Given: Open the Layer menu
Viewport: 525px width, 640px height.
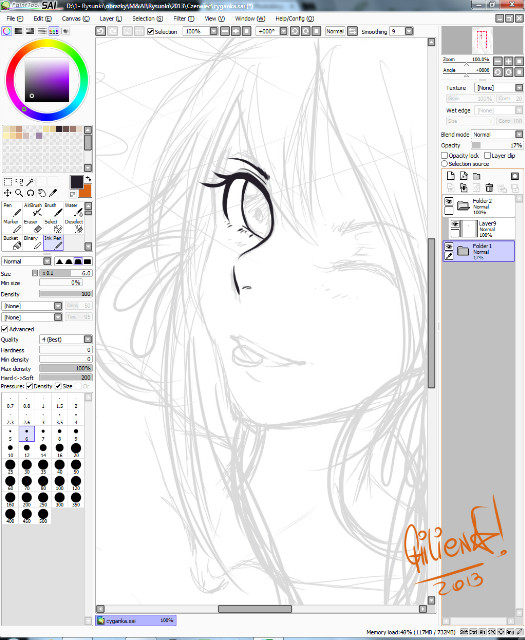Looking at the screenshot, I should click(111, 19).
